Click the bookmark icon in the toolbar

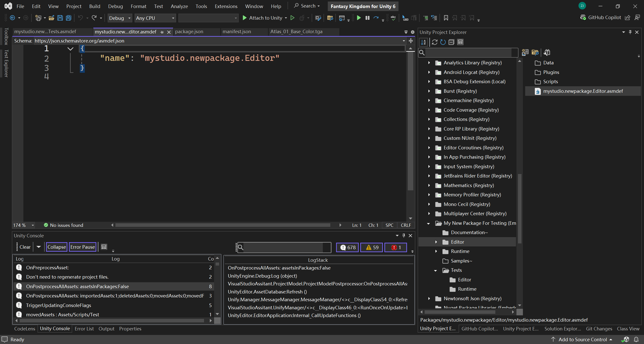pos(446,18)
